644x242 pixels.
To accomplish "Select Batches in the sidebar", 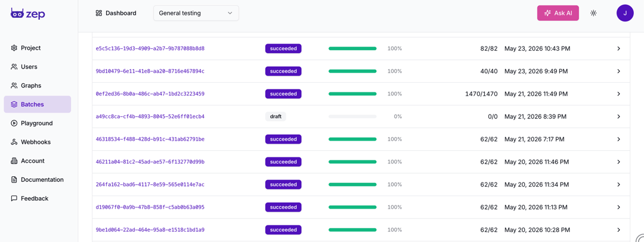I will tap(38, 104).
